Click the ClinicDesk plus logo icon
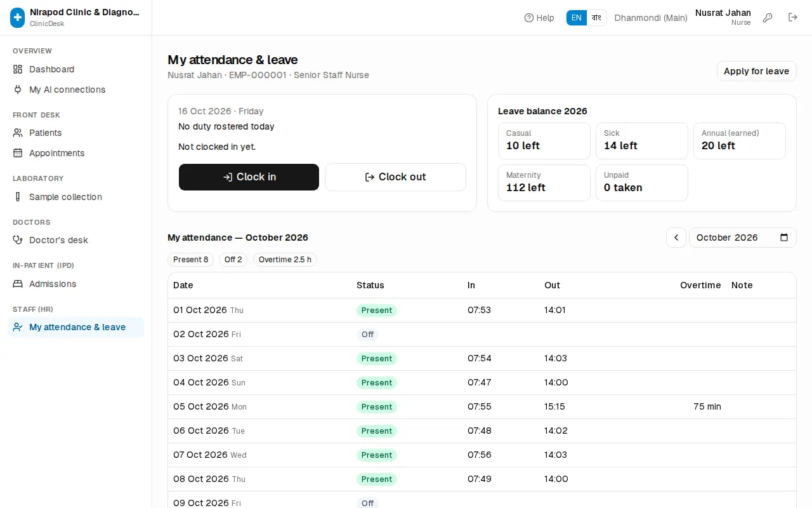The image size is (812, 508). point(18,18)
